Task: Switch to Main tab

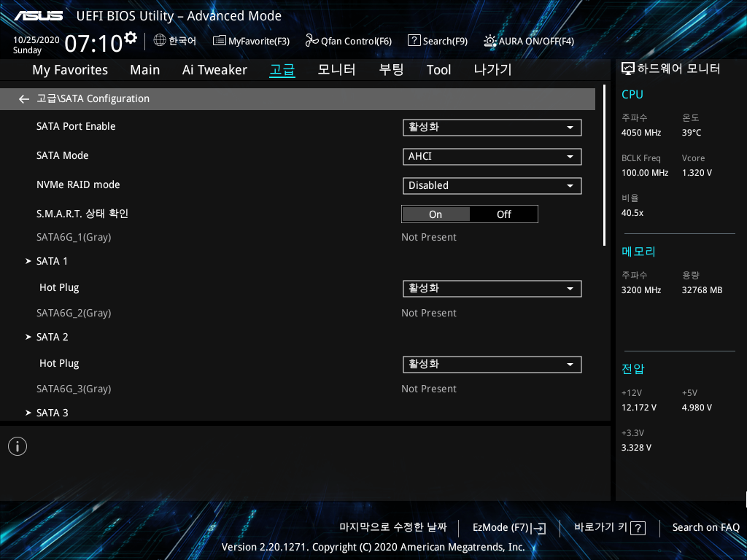Action: (145, 70)
